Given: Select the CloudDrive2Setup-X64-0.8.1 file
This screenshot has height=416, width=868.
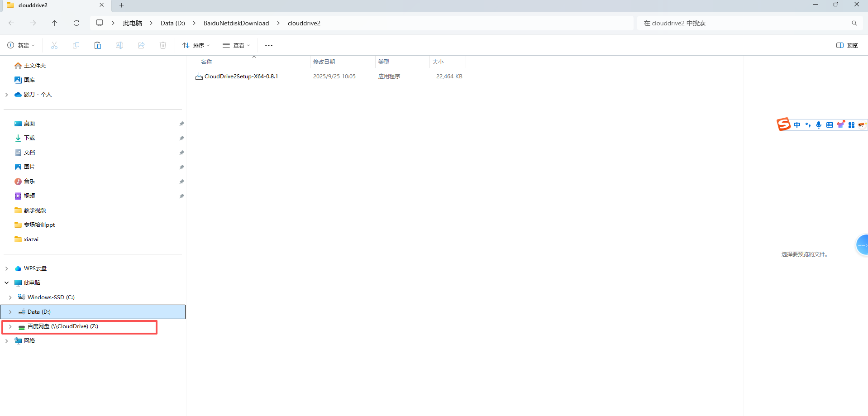Looking at the screenshot, I should pos(241,77).
